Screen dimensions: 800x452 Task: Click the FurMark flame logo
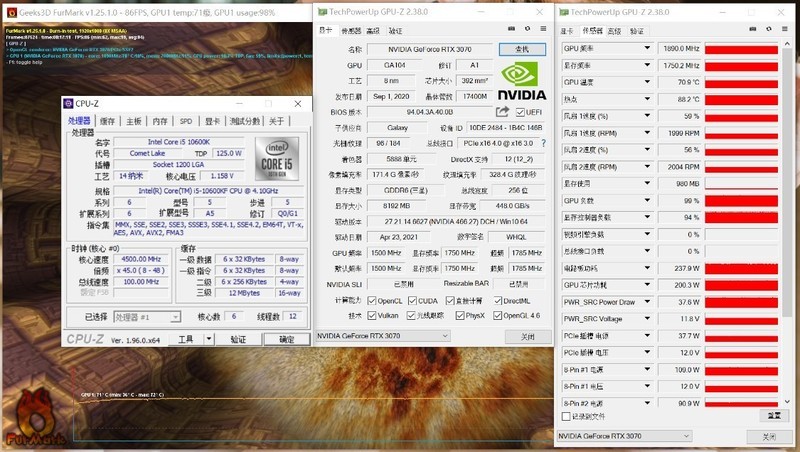(x=34, y=417)
